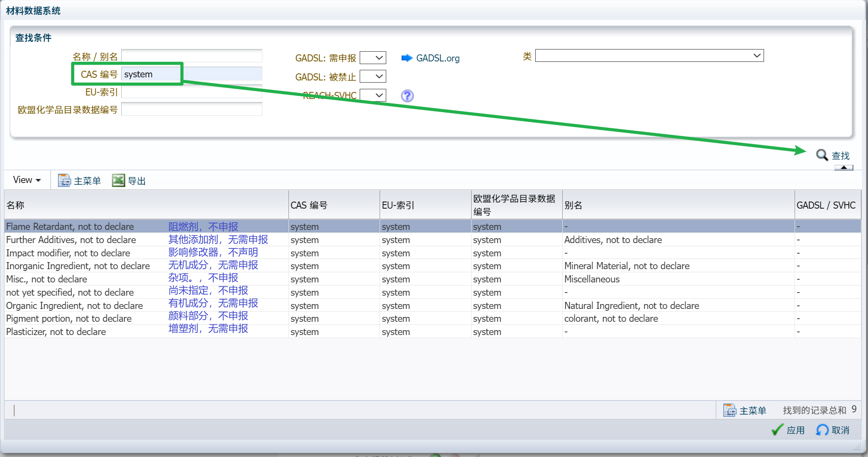The image size is (868, 457).
Task: Open the REACH-SVHC help question mark icon
Action: 407,95
